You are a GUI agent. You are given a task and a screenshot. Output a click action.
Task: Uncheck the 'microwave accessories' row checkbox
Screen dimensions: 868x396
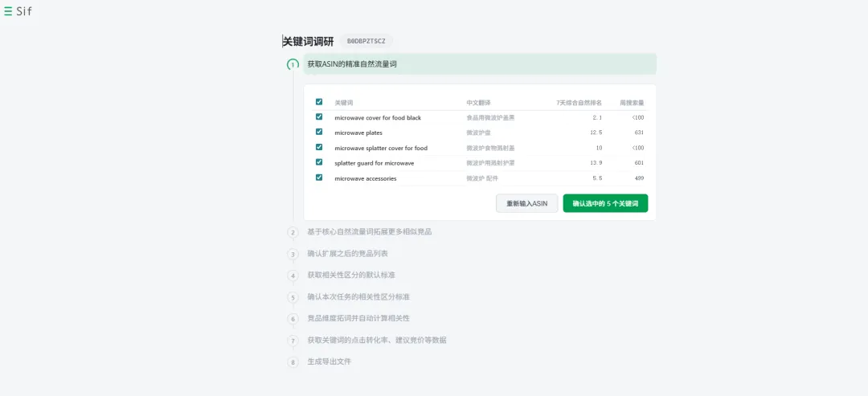tap(319, 178)
